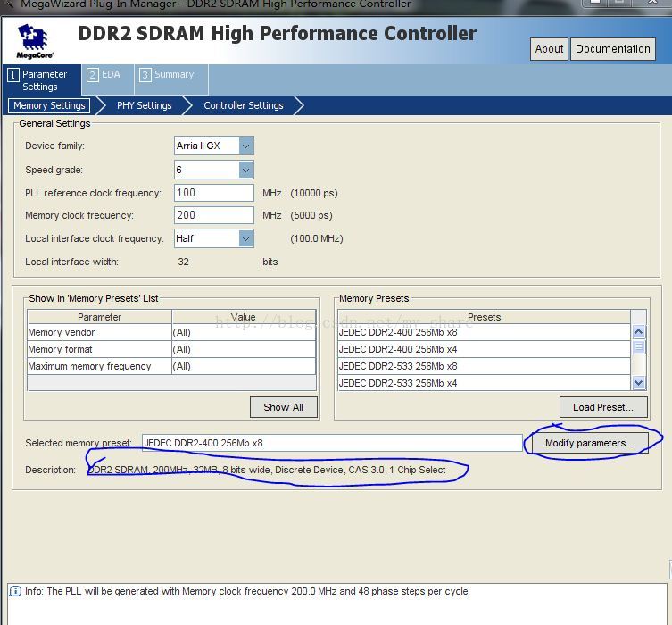The width and height of the screenshot is (672, 625).
Task: Click the (100.0 MHz) local clock text
Action: coord(317,238)
